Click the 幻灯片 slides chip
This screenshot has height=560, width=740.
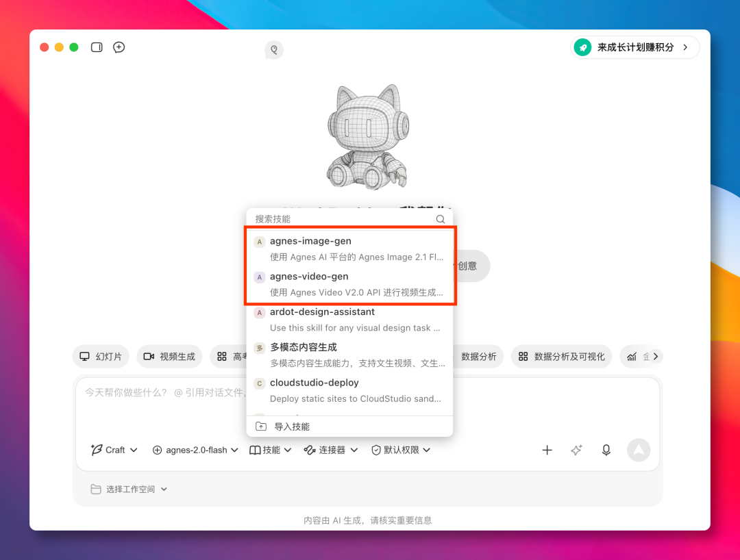[x=101, y=357]
